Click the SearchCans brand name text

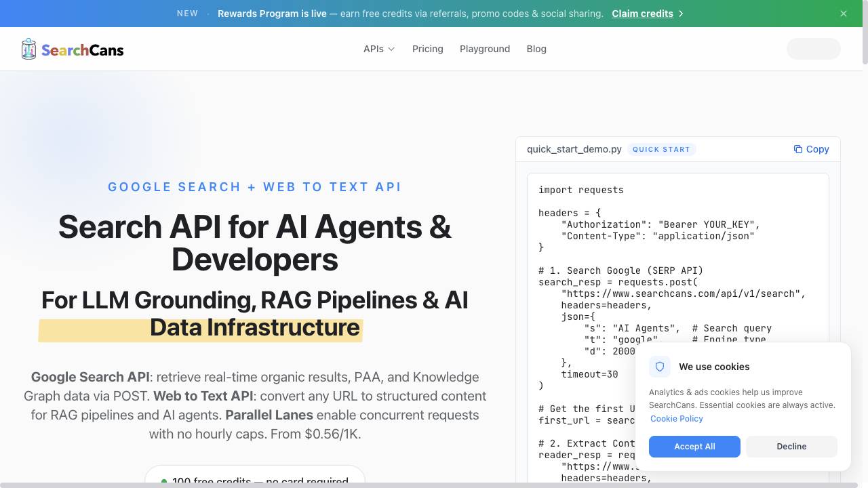coord(82,49)
